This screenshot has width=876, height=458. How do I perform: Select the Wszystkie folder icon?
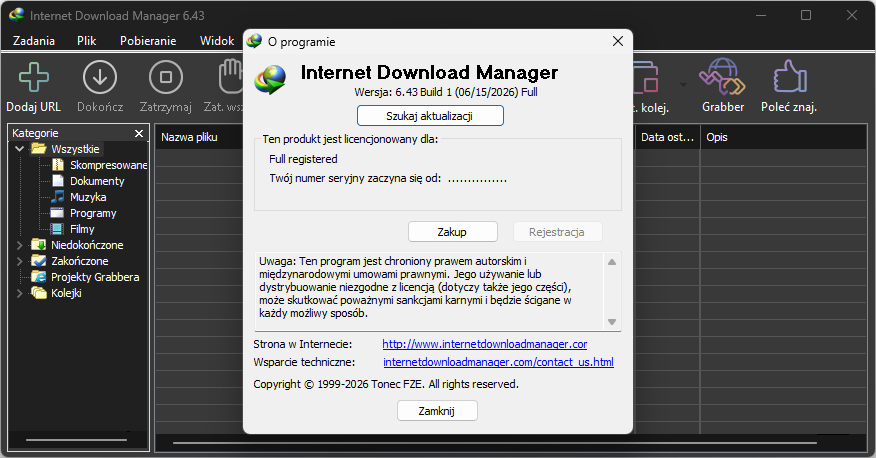pyautogui.click(x=39, y=149)
